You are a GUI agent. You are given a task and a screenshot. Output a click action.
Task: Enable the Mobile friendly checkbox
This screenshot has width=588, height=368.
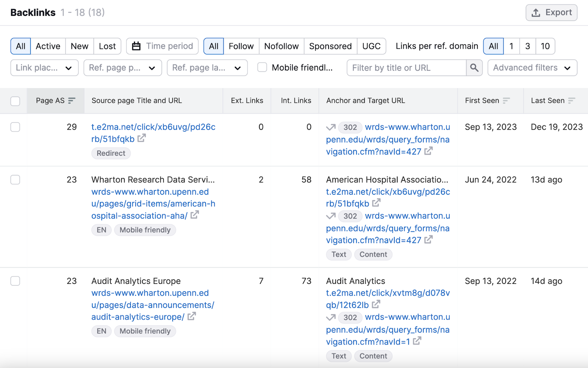click(x=262, y=67)
